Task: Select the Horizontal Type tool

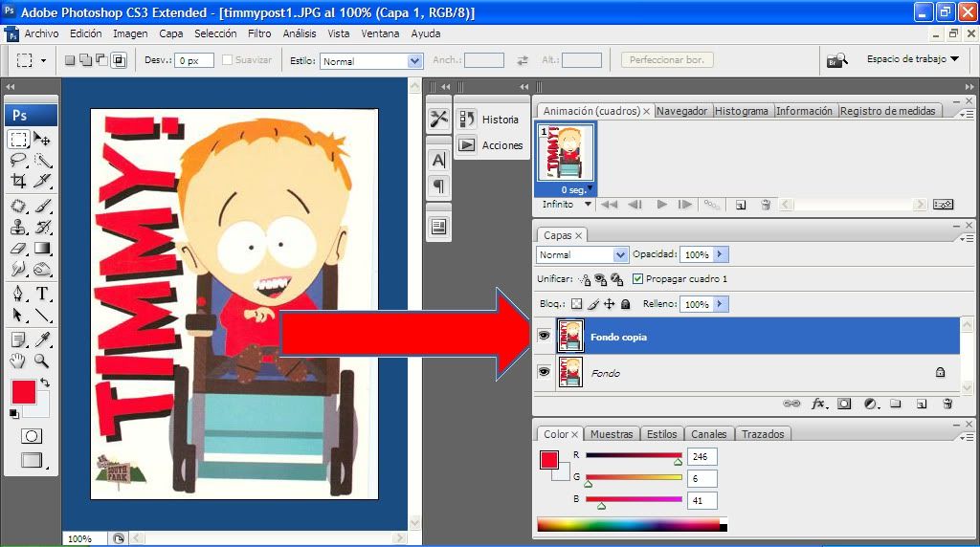Action: [x=42, y=294]
